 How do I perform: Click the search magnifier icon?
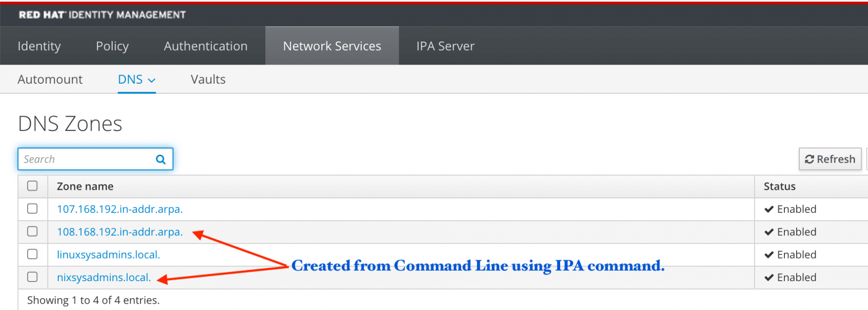[x=160, y=159]
